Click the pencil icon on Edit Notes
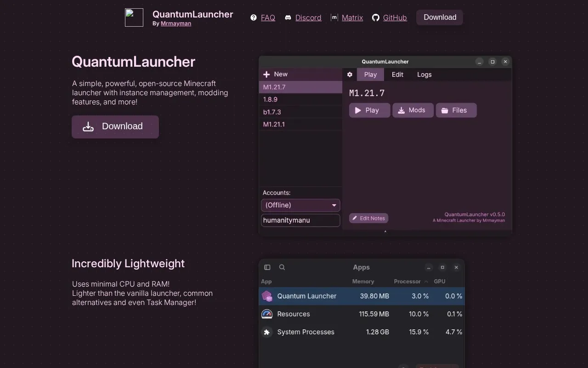The image size is (588, 368). (x=355, y=218)
